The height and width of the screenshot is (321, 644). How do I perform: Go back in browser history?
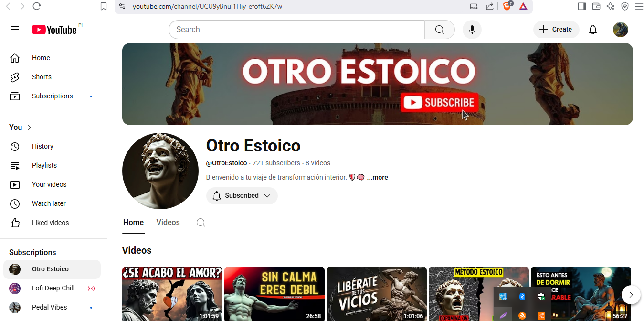[8, 6]
